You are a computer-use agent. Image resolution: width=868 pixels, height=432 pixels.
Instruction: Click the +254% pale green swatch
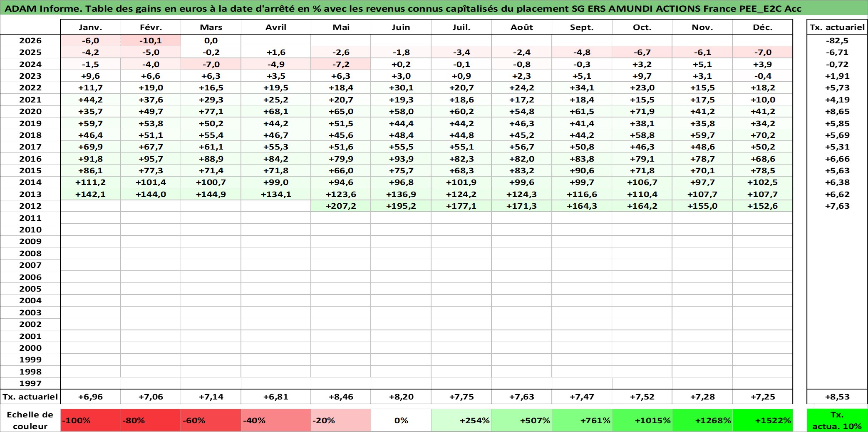point(461,420)
